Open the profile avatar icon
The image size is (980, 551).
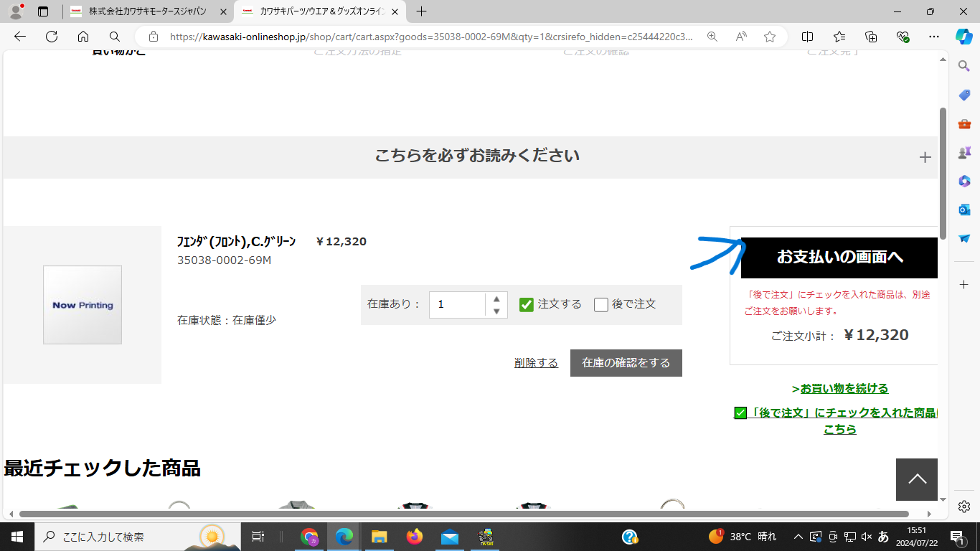coord(16,11)
